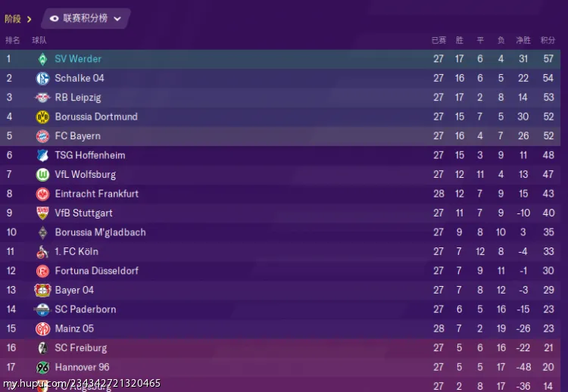The image size is (568, 392).
Task: Open the 阶段 menu item
Action: (x=13, y=19)
